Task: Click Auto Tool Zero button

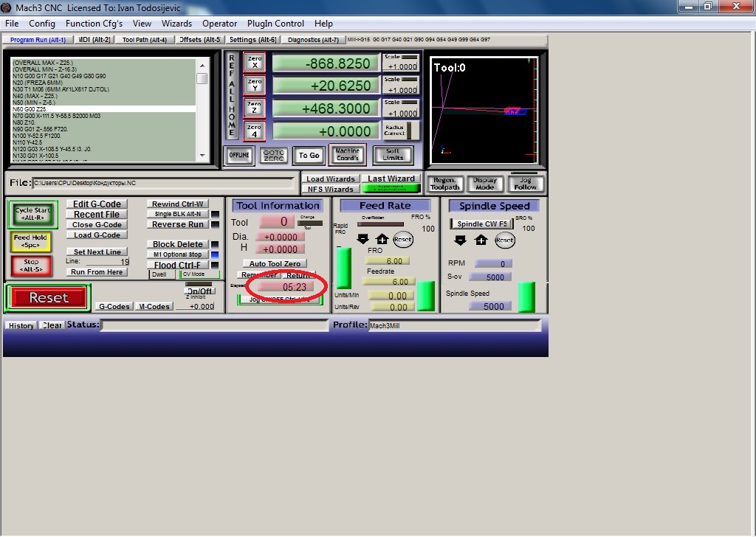Action: coord(275,264)
